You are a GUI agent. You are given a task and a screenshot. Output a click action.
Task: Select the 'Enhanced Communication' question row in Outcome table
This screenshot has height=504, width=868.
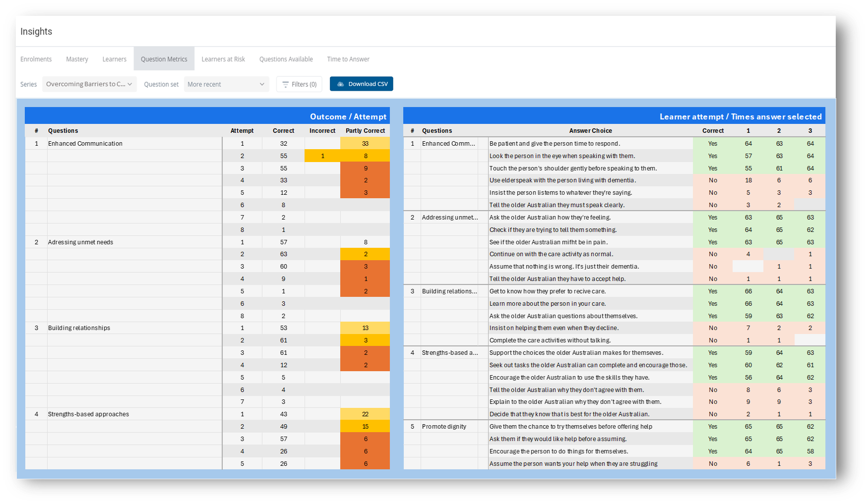[x=85, y=144]
